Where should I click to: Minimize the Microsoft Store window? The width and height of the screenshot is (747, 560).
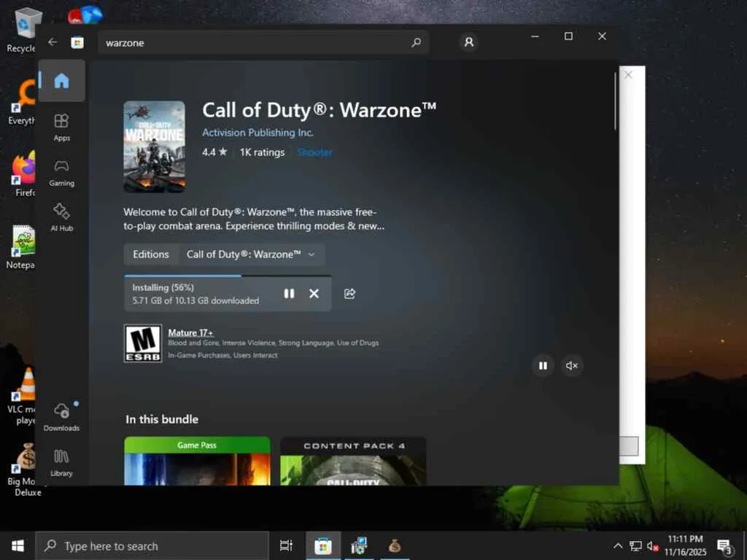[x=535, y=36]
